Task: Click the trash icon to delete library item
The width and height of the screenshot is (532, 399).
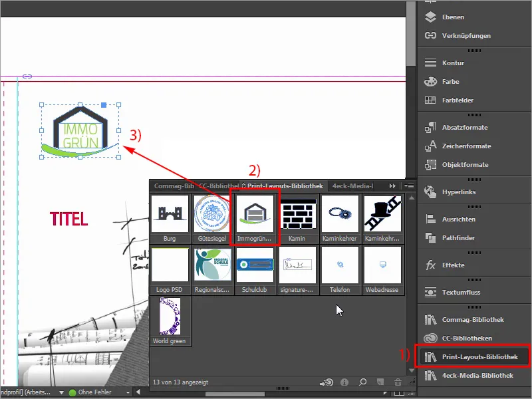Action: coord(398,382)
